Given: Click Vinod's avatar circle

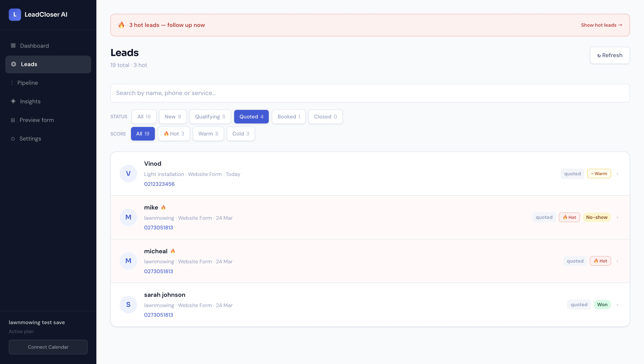Looking at the screenshot, I should pyautogui.click(x=128, y=174).
